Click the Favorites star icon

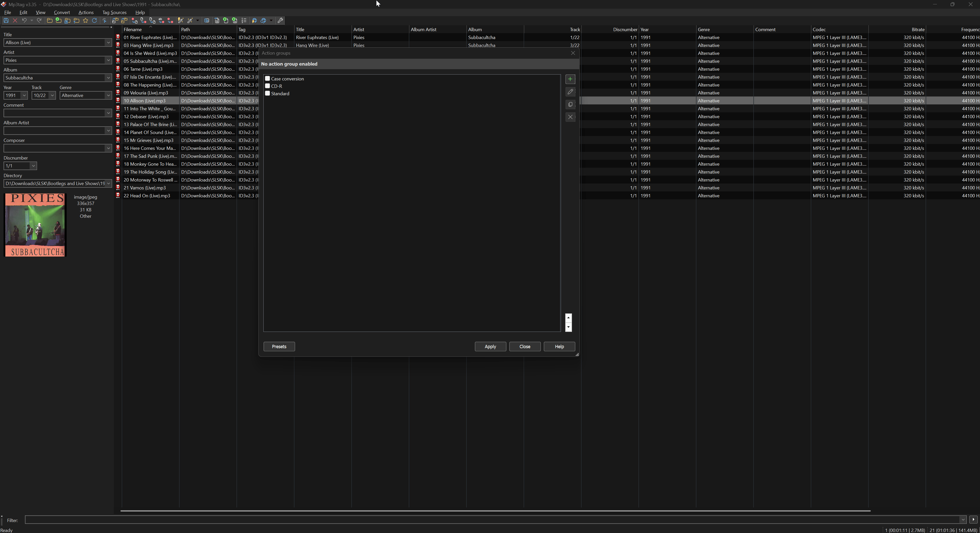click(x=85, y=20)
